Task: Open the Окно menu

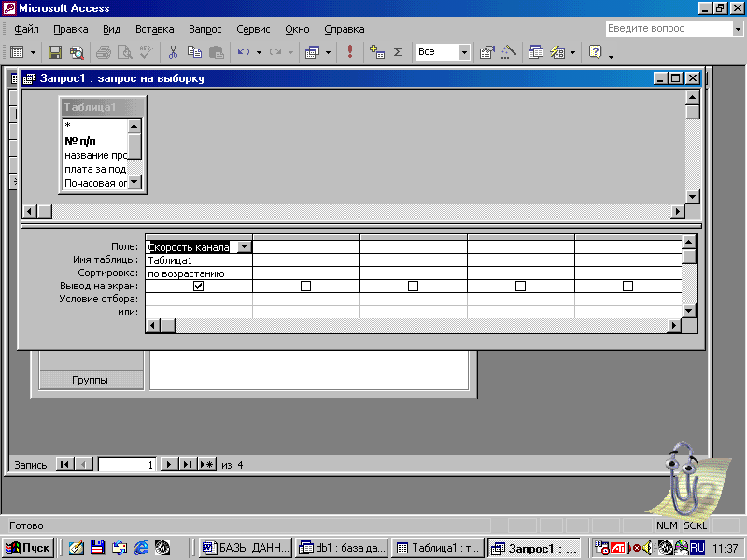Action: 297,29
